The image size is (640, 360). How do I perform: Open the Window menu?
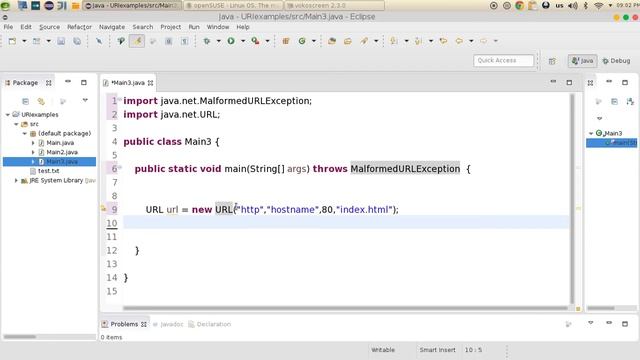click(218, 27)
